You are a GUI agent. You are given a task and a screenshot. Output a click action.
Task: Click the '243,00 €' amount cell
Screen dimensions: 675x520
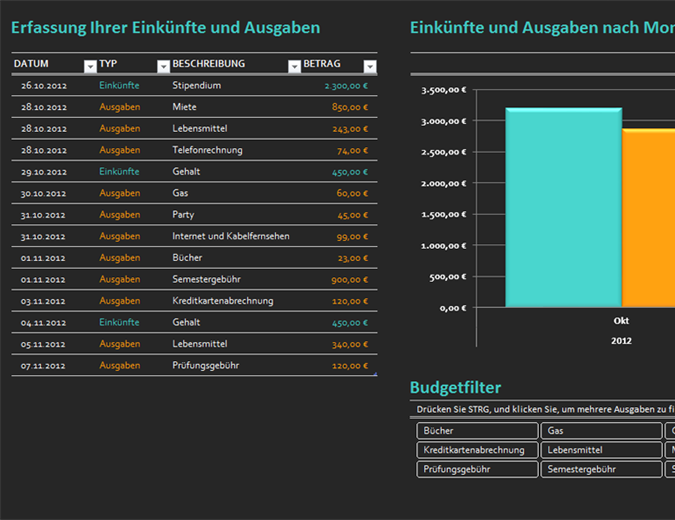[x=350, y=129]
